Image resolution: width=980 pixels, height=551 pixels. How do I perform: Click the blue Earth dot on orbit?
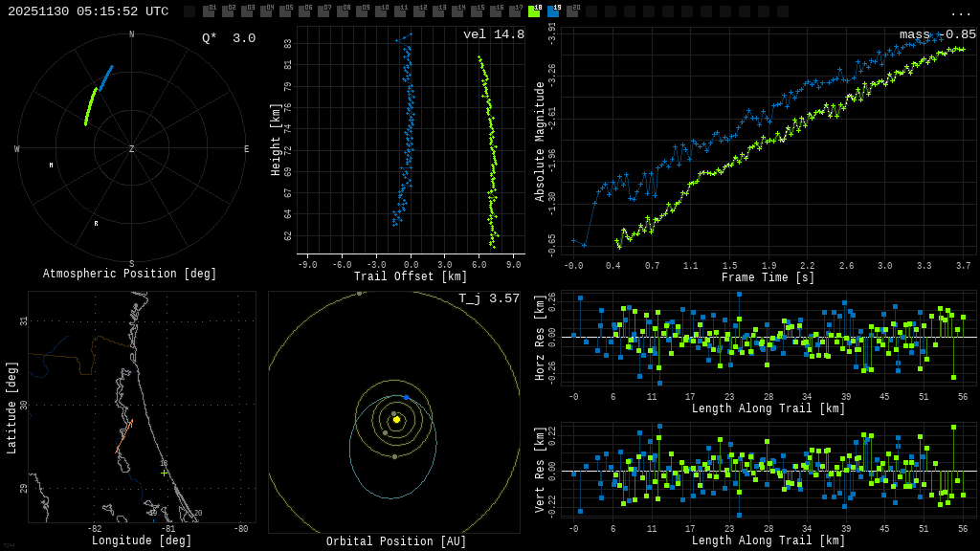point(406,397)
